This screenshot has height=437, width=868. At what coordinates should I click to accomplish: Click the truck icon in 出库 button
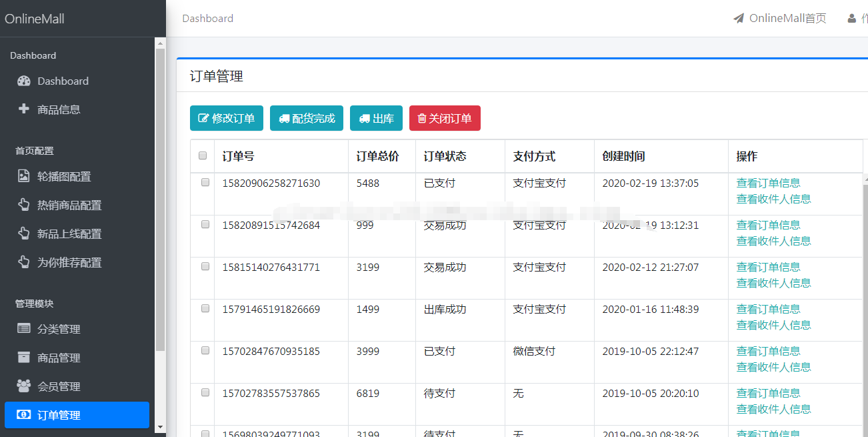364,118
